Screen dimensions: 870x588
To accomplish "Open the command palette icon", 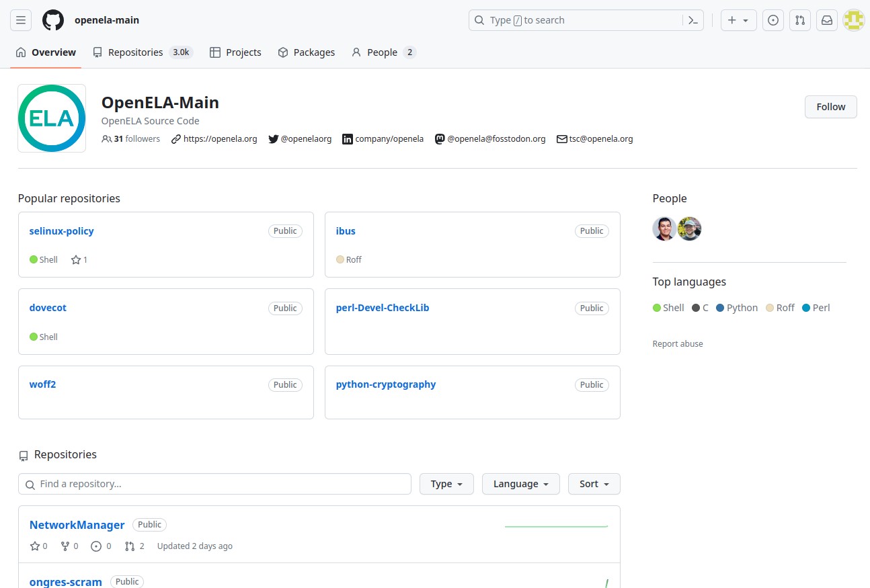I will tap(693, 20).
